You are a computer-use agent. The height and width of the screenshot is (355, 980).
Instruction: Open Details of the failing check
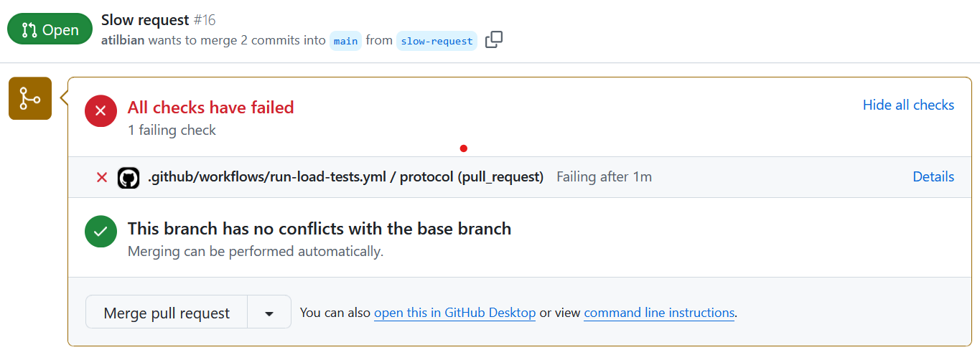(x=933, y=176)
